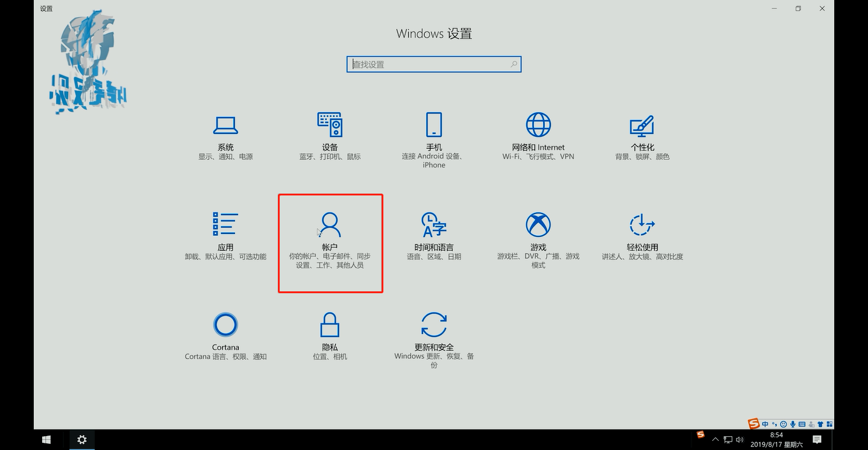The height and width of the screenshot is (450, 868).
Task: Click the 显示、通知、电源 description text
Action: tap(225, 157)
